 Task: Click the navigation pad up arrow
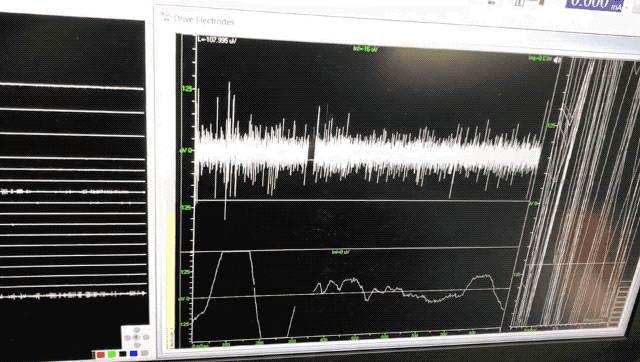click(x=137, y=330)
